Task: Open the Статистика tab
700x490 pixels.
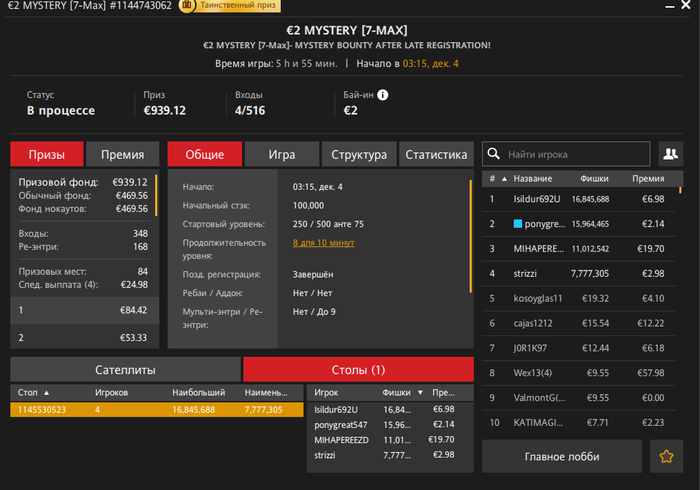Action: coord(436,154)
